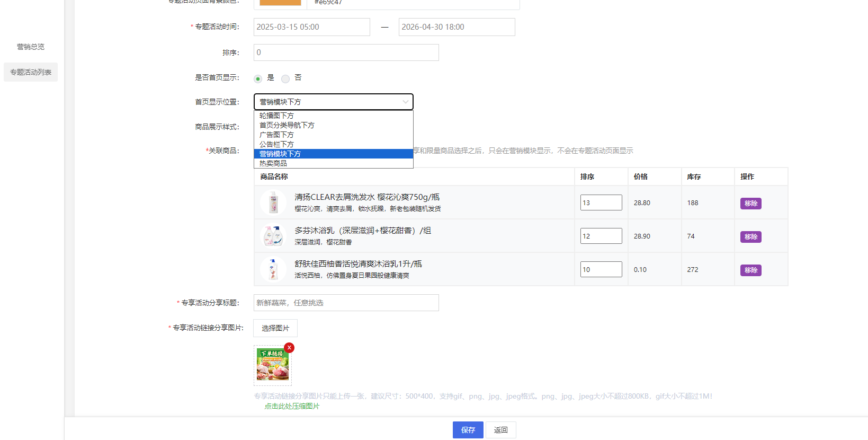868x440 pixels.
Task: Remove the 清扬CLEAR shampoo product
Action: (750, 203)
